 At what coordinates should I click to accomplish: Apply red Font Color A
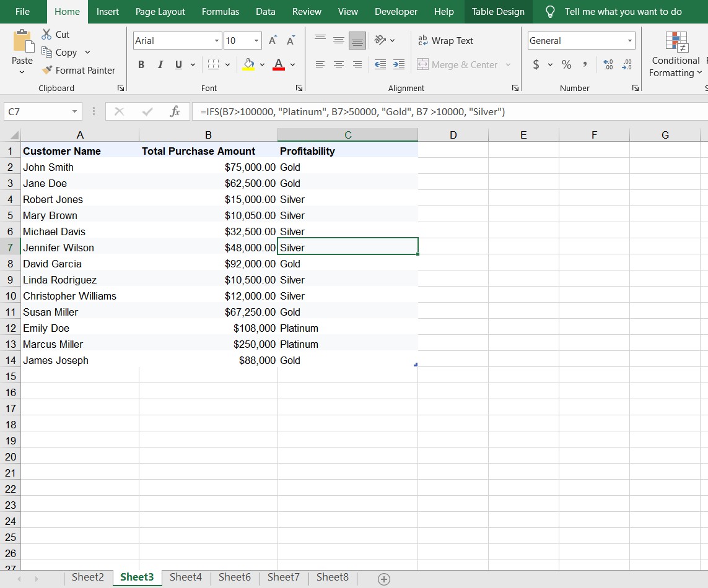pos(279,64)
